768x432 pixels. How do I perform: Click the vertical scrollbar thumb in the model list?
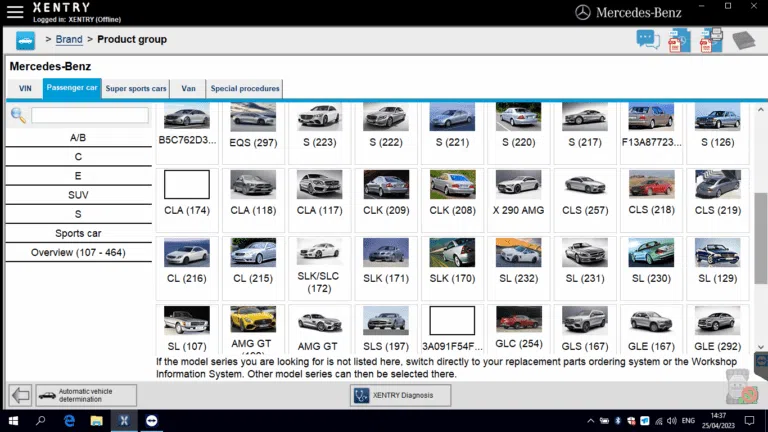click(x=761, y=238)
